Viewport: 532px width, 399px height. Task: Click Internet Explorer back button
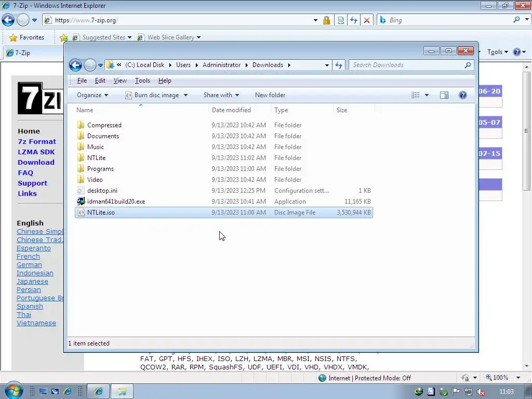pyautogui.click(x=8, y=20)
